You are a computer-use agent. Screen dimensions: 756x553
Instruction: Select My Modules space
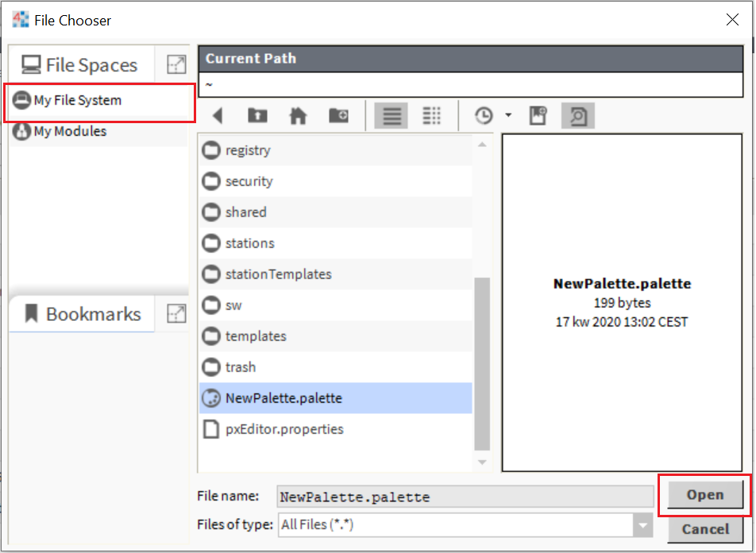(70, 131)
